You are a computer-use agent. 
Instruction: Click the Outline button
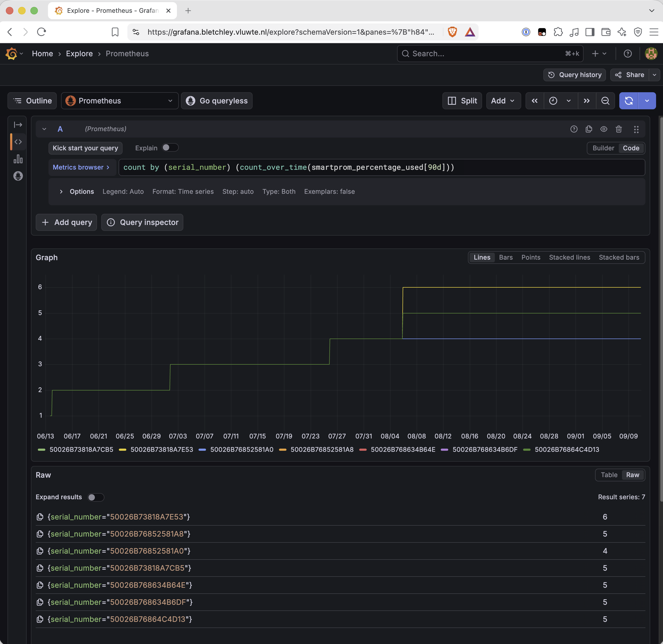[x=32, y=101]
